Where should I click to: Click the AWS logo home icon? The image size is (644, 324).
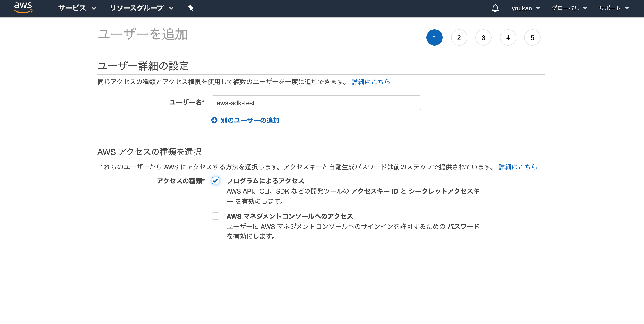point(23,8)
